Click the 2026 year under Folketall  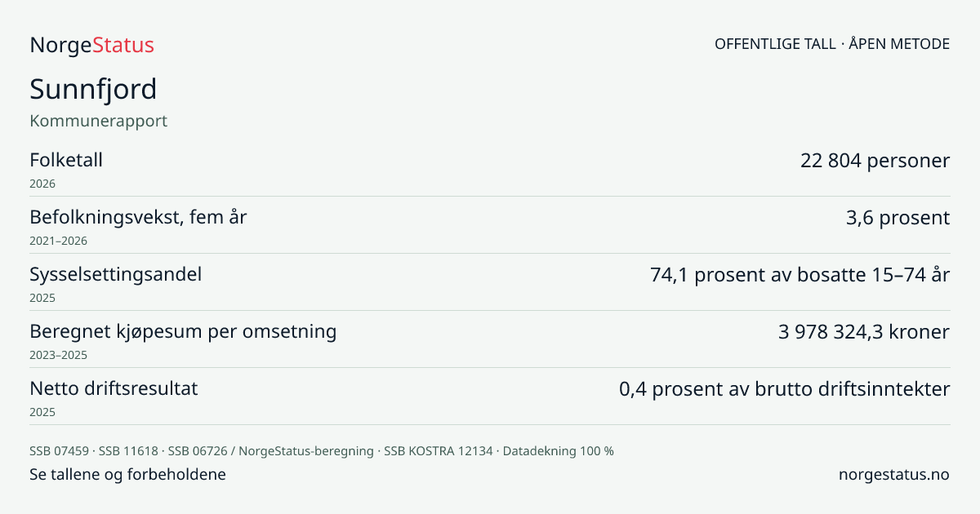[42, 184]
